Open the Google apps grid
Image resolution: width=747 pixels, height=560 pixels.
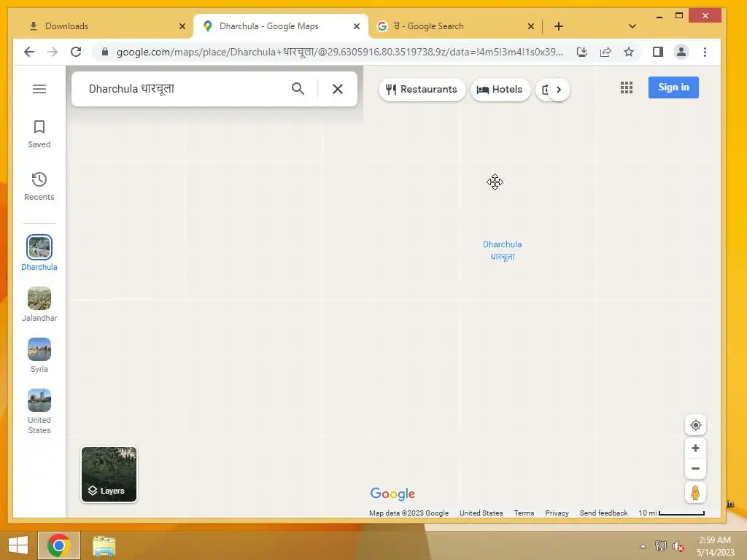[627, 87]
